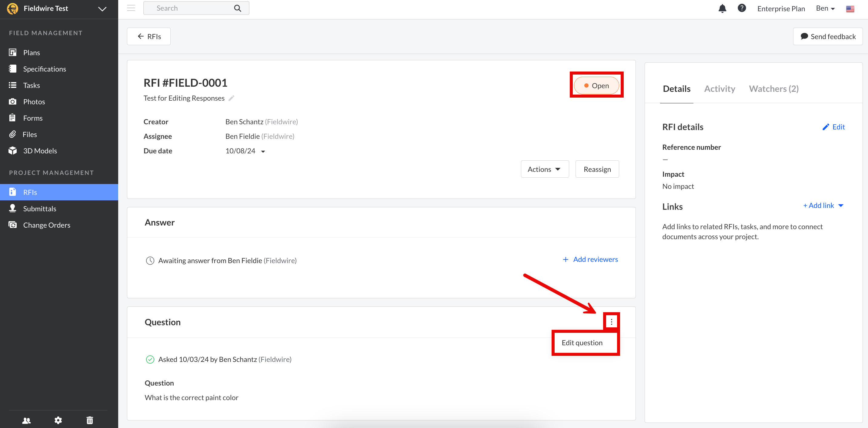The height and width of the screenshot is (428, 868).
Task: Click the Open status badge
Action: coord(596,85)
